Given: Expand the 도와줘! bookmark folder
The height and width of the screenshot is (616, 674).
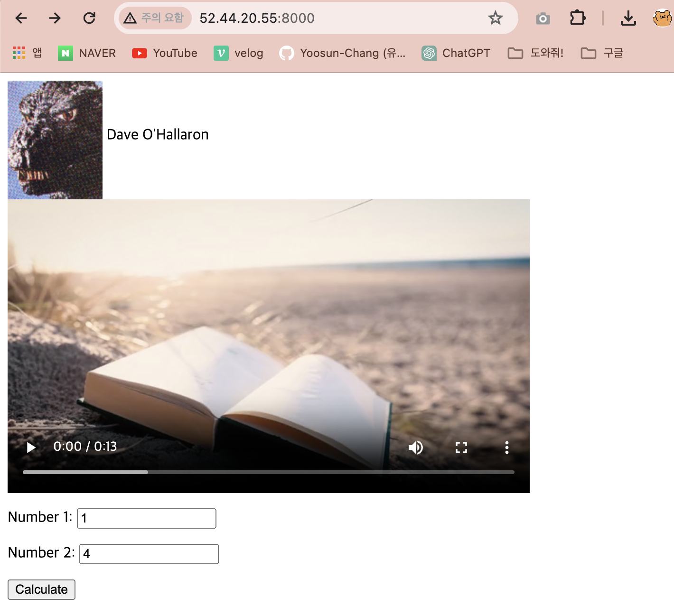Looking at the screenshot, I should pos(535,53).
